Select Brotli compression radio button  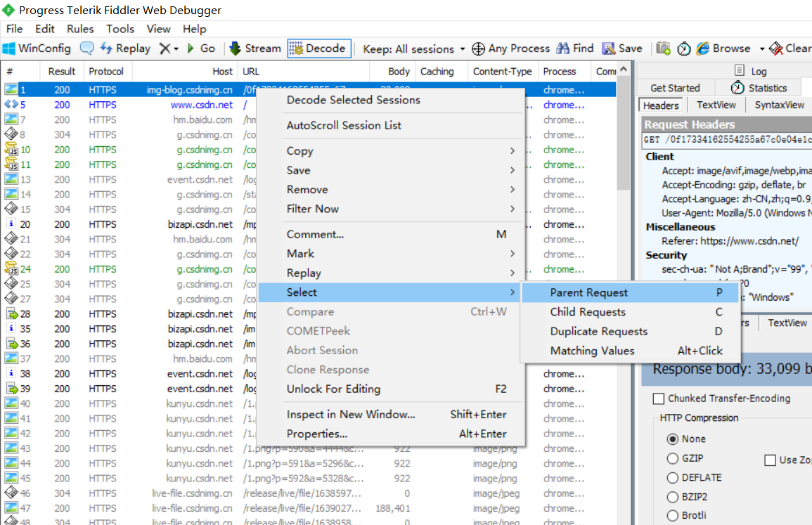(x=673, y=516)
